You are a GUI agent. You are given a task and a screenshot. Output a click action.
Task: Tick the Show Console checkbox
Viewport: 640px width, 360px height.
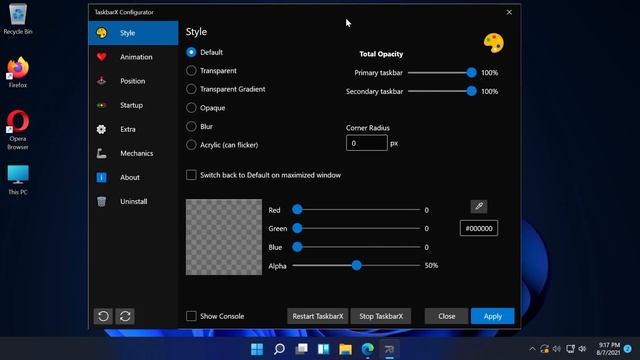[x=191, y=316]
